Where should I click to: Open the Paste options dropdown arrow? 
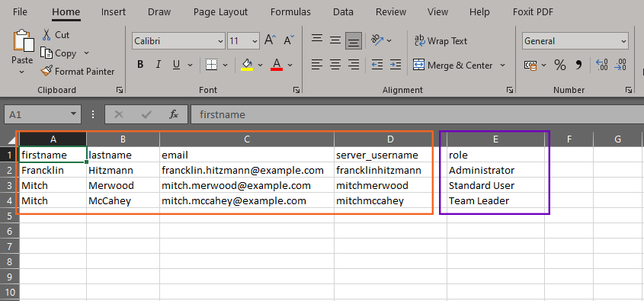[22, 72]
